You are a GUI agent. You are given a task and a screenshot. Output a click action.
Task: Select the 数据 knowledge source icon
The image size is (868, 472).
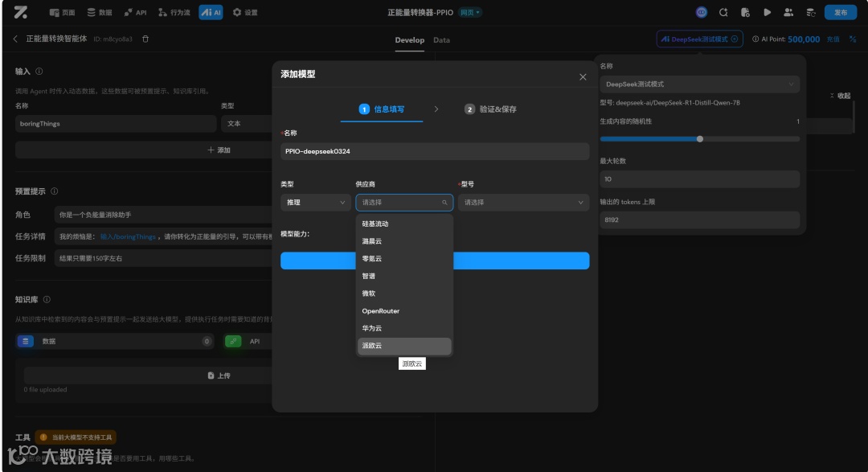coord(26,341)
